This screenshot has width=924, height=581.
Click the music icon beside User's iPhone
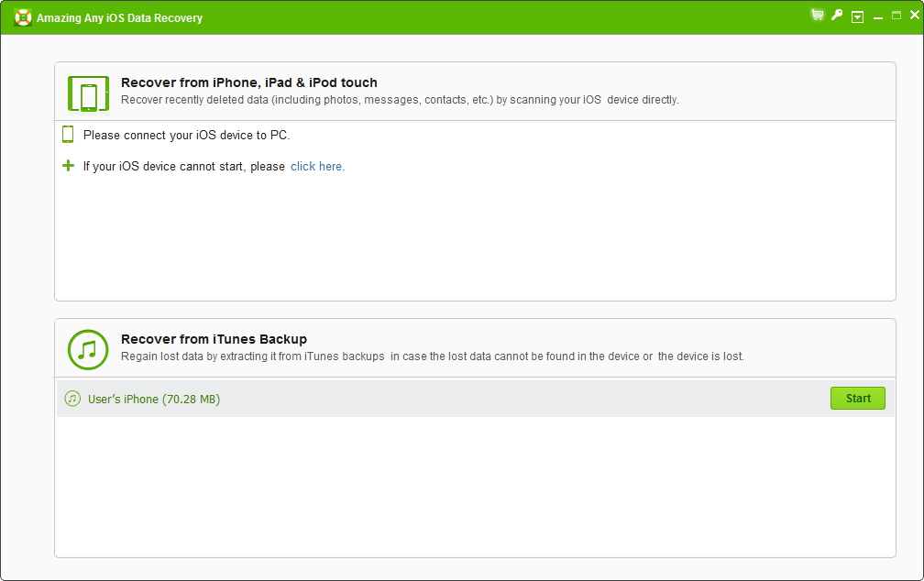point(72,399)
